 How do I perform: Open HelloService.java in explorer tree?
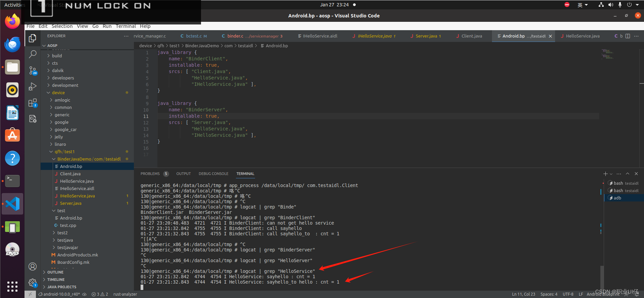click(77, 181)
